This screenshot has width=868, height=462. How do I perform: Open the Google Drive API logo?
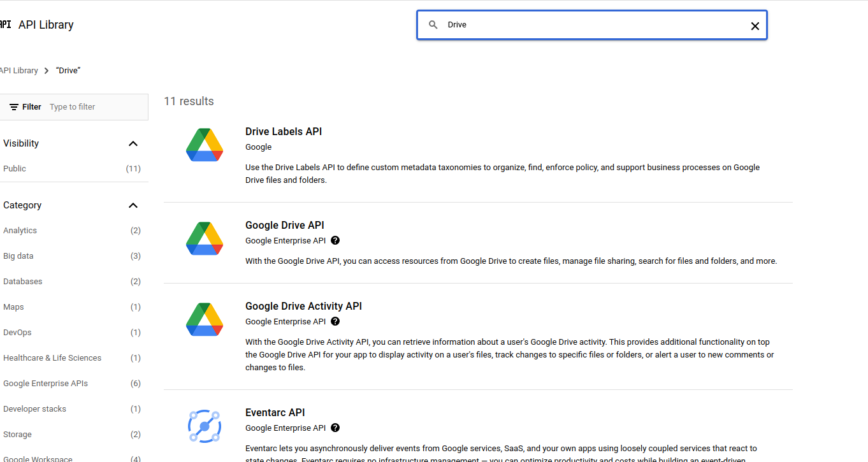click(205, 238)
